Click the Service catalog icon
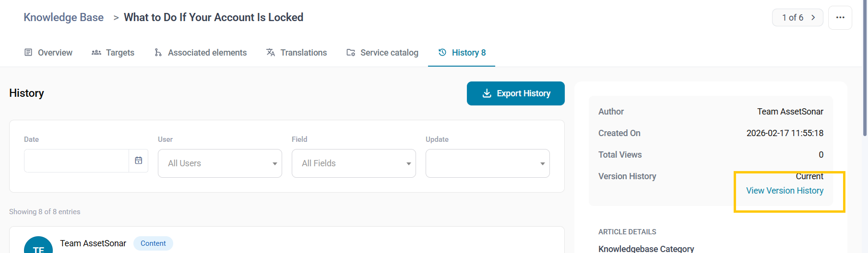The height and width of the screenshot is (253, 868). click(351, 52)
